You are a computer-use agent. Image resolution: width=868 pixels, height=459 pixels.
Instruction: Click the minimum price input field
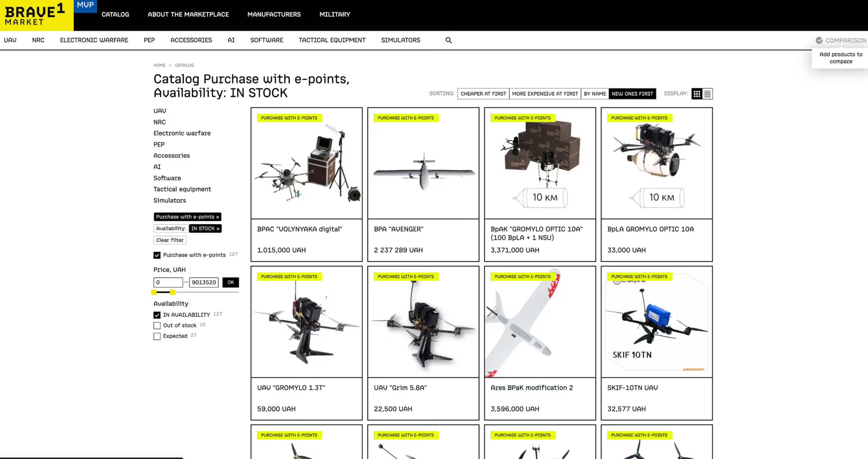168,282
